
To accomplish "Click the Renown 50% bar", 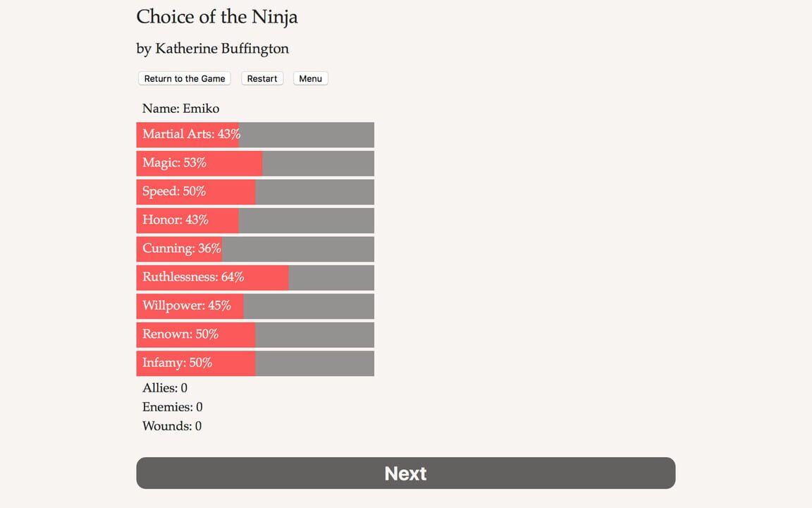I will tap(254, 334).
